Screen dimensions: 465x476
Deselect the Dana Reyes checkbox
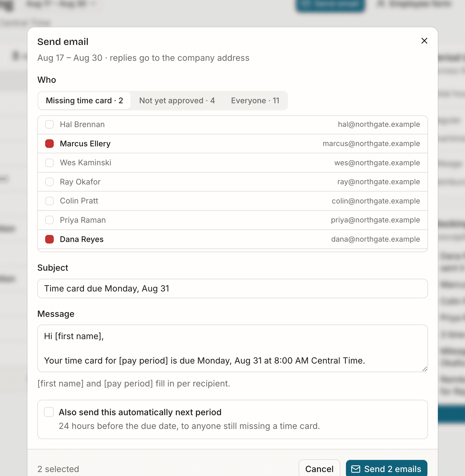click(49, 239)
